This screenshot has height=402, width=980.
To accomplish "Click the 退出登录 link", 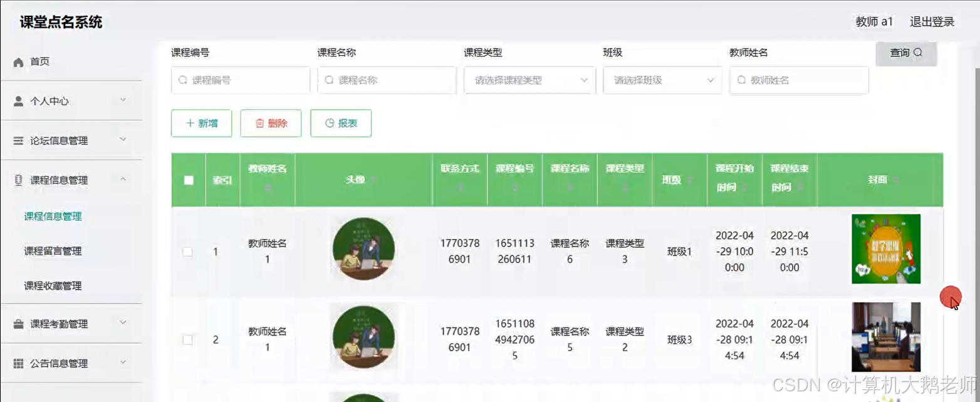I will [932, 22].
